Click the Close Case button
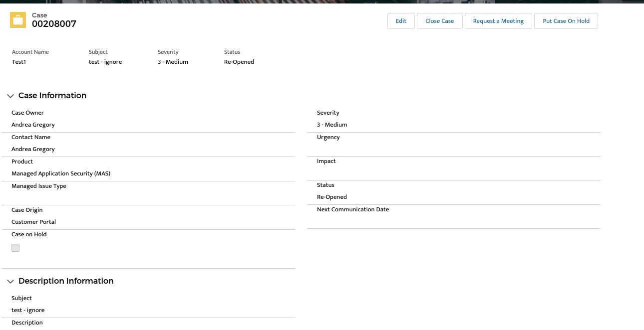 pyautogui.click(x=439, y=21)
